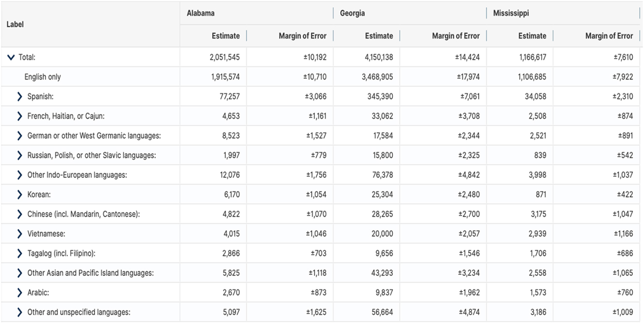The image size is (644, 324).
Task: Click the English only row label
Action: pyautogui.click(x=43, y=77)
